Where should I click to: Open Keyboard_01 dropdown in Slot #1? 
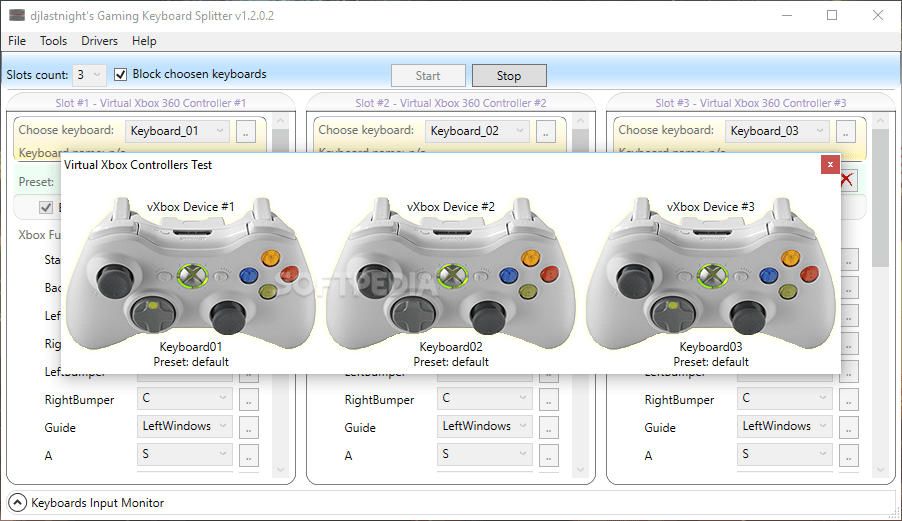pyautogui.click(x=177, y=131)
